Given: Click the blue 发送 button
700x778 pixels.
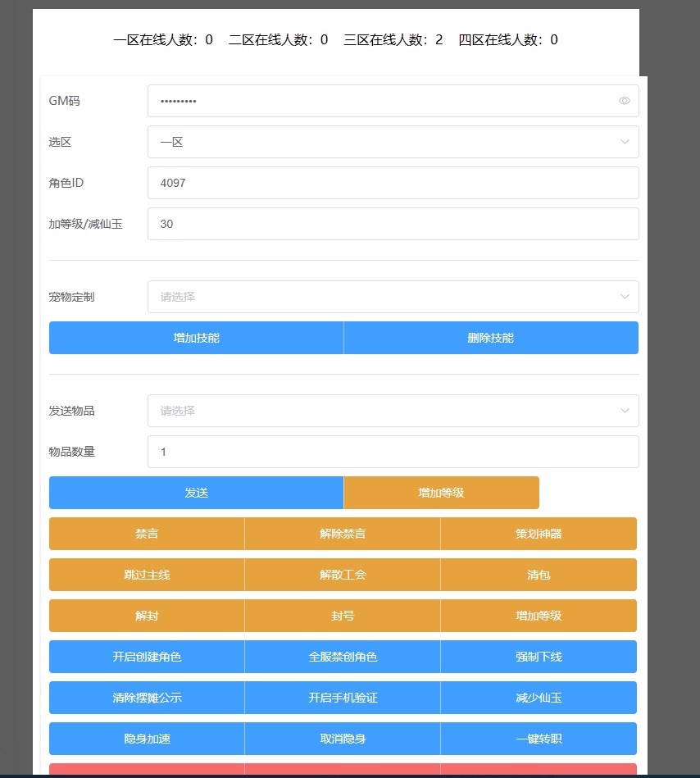Looking at the screenshot, I should tap(197, 493).
